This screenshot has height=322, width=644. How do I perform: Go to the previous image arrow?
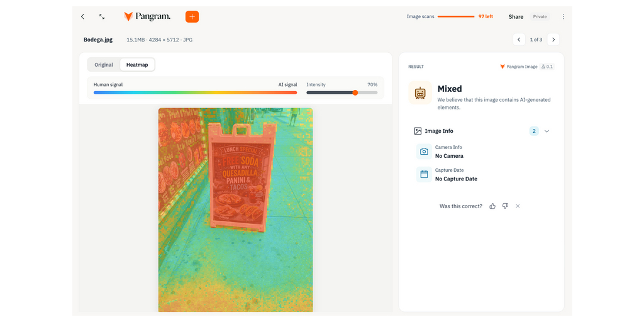tap(519, 40)
